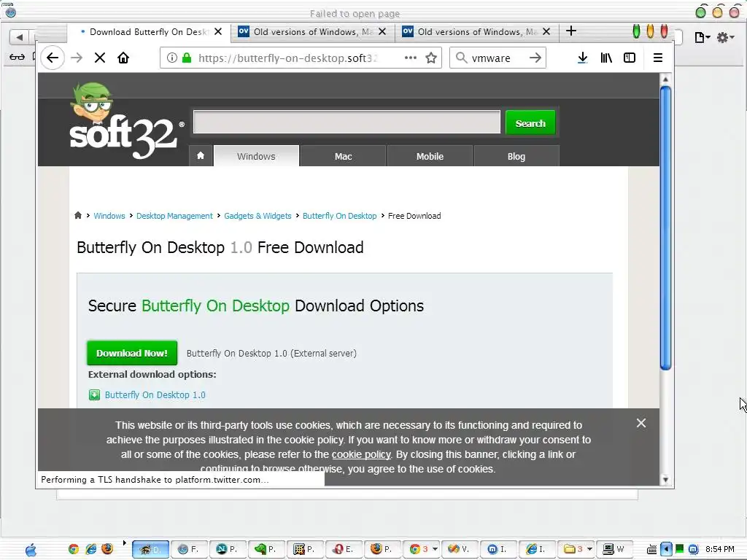Switch to taskbar item labeled V.
This screenshot has width=747, height=560.
[460, 549]
